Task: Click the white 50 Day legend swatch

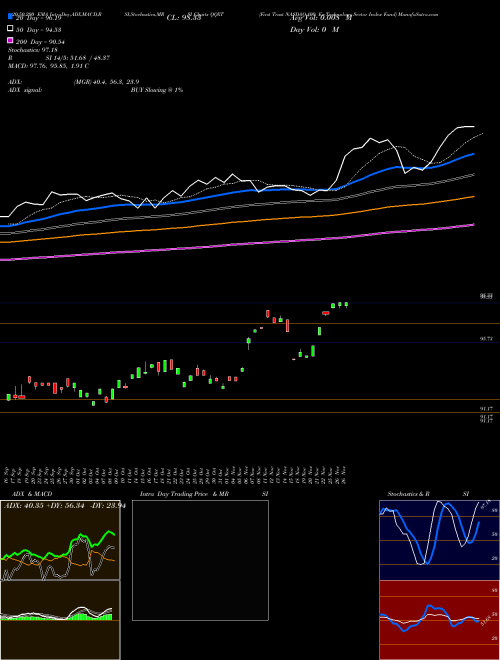Action: click(x=10, y=29)
